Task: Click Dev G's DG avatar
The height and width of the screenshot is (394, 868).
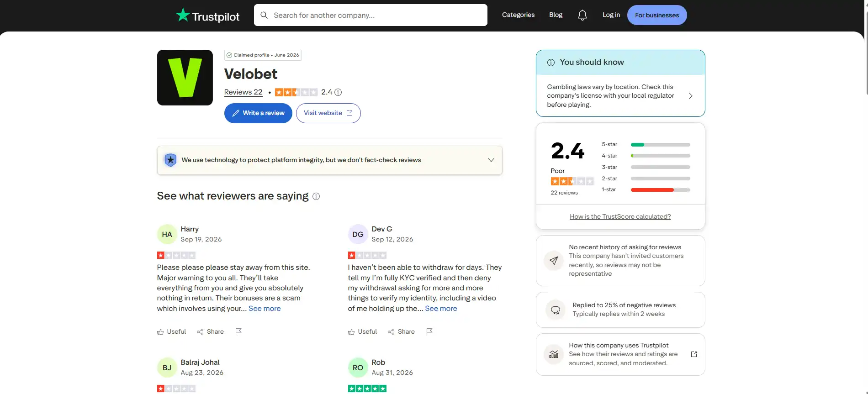Action: (358, 234)
